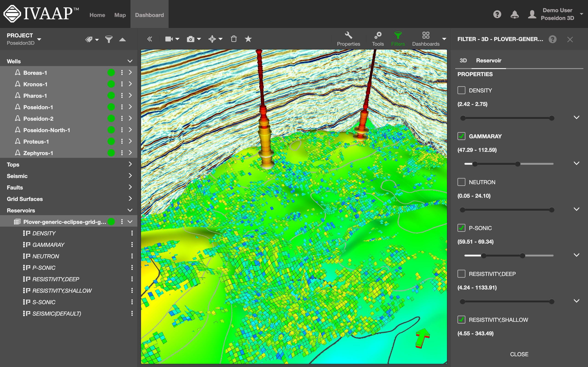Open the PROJECT dropdown arrow
588x367 pixels.
point(39,39)
